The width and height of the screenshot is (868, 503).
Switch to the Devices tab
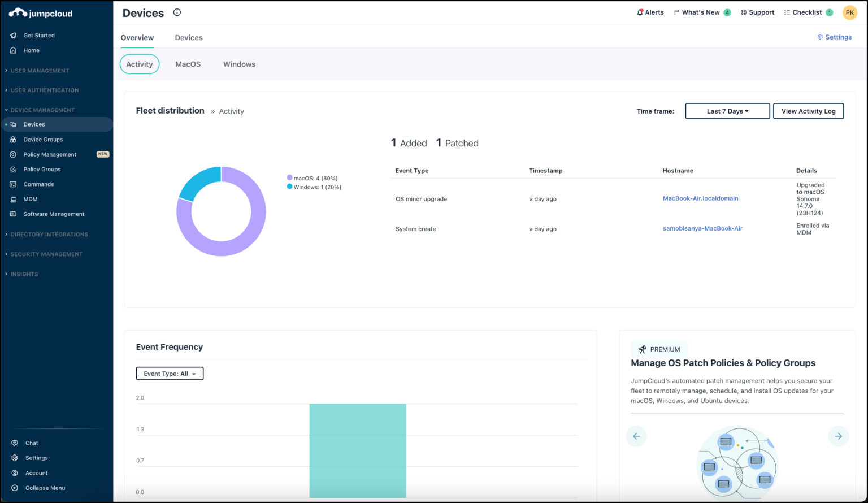click(x=189, y=37)
